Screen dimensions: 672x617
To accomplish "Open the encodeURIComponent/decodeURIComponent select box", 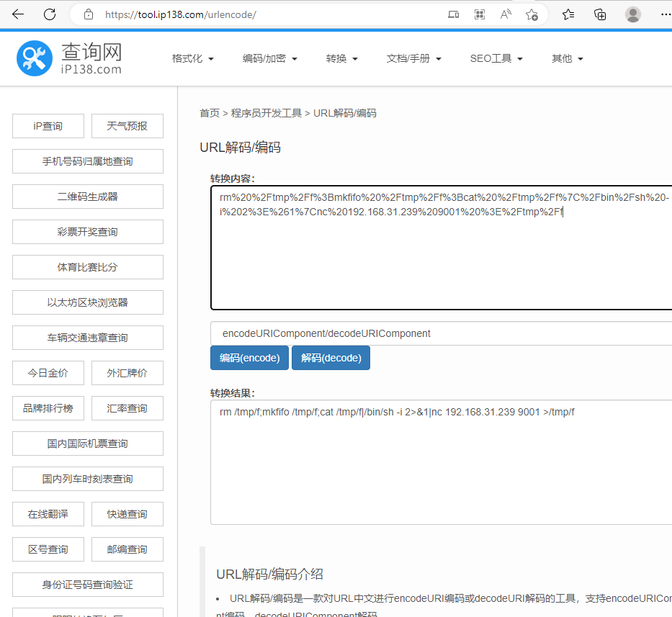I will click(x=441, y=333).
